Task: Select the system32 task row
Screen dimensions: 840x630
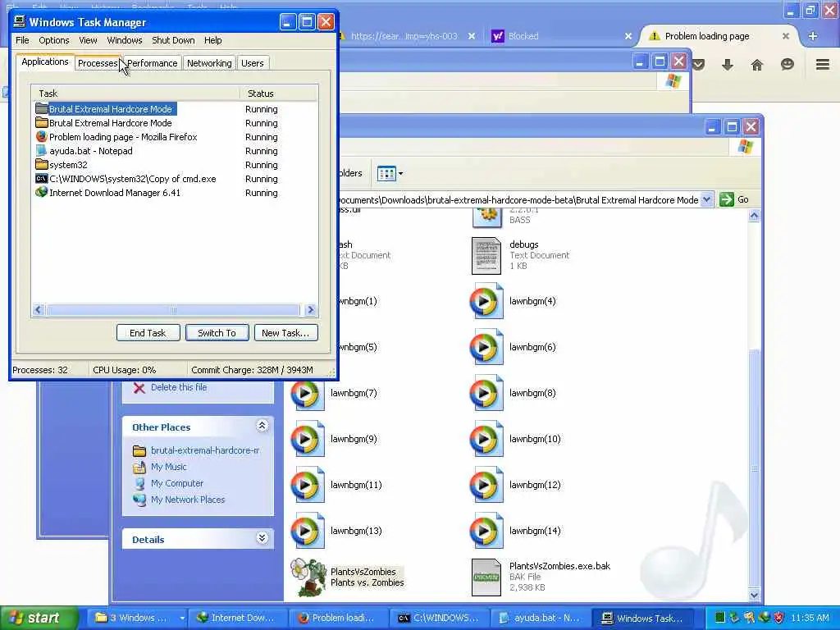Action: pyautogui.click(x=175, y=165)
